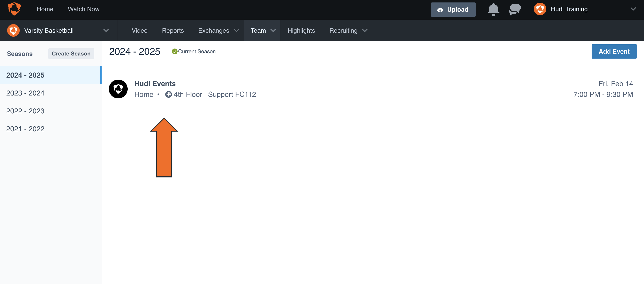Expand the Exchanges menu chevron
Image resolution: width=644 pixels, height=284 pixels.
236,30
